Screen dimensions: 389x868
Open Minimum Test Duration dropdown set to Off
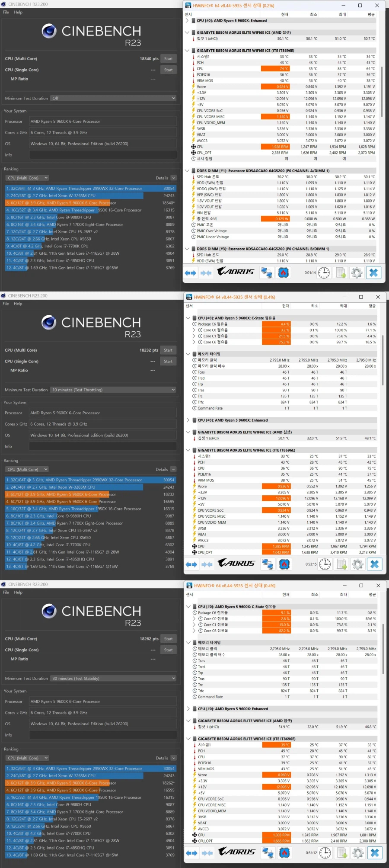pyautogui.click(x=113, y=99)
